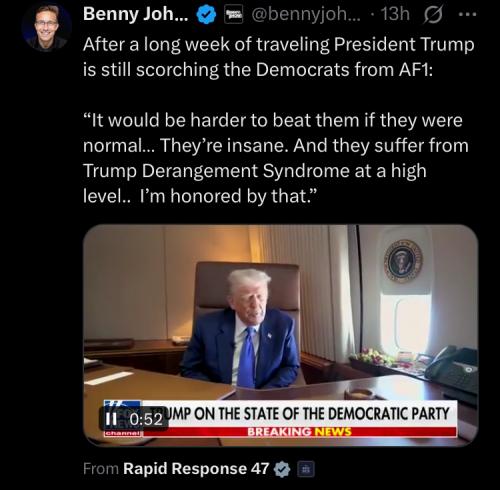Open the Rapid Response 47 source link
500x490 pixels.
[x=196, y=468]
